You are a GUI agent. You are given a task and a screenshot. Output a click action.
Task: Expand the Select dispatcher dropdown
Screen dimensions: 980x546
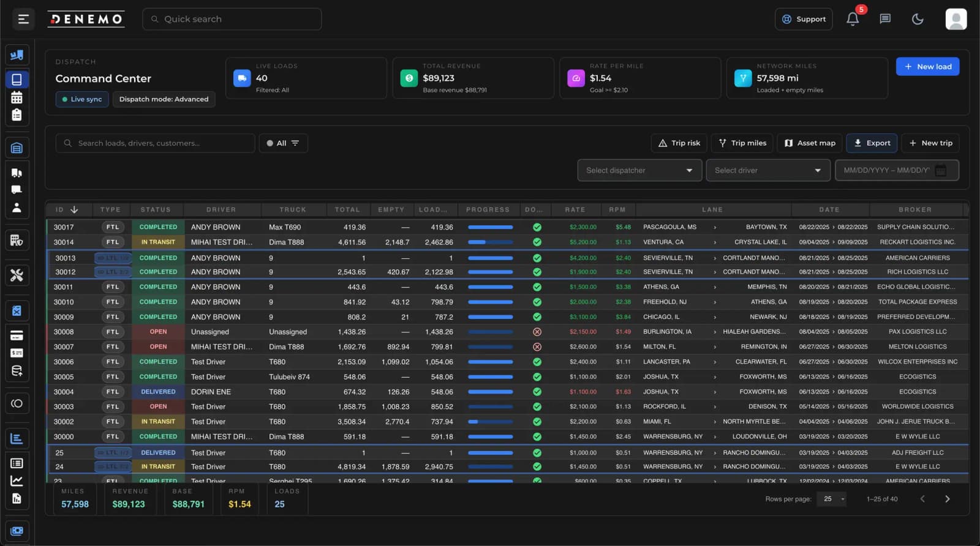(x=639, y=170)
